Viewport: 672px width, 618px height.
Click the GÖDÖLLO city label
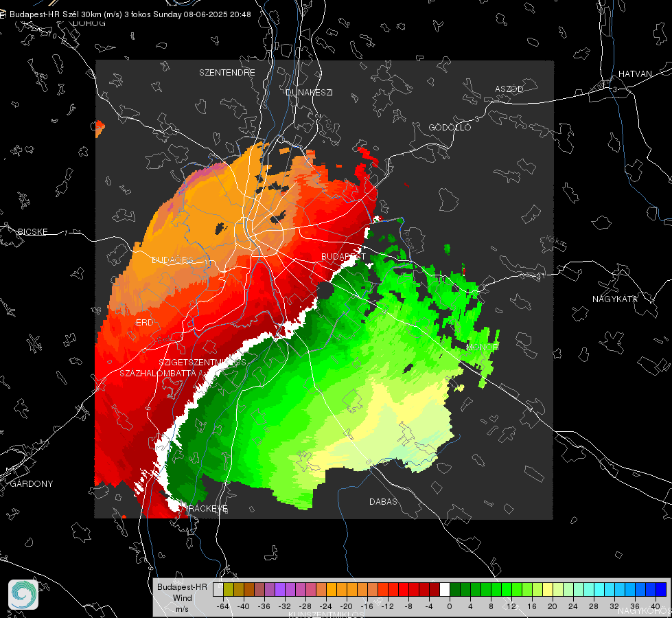[450, 128]
